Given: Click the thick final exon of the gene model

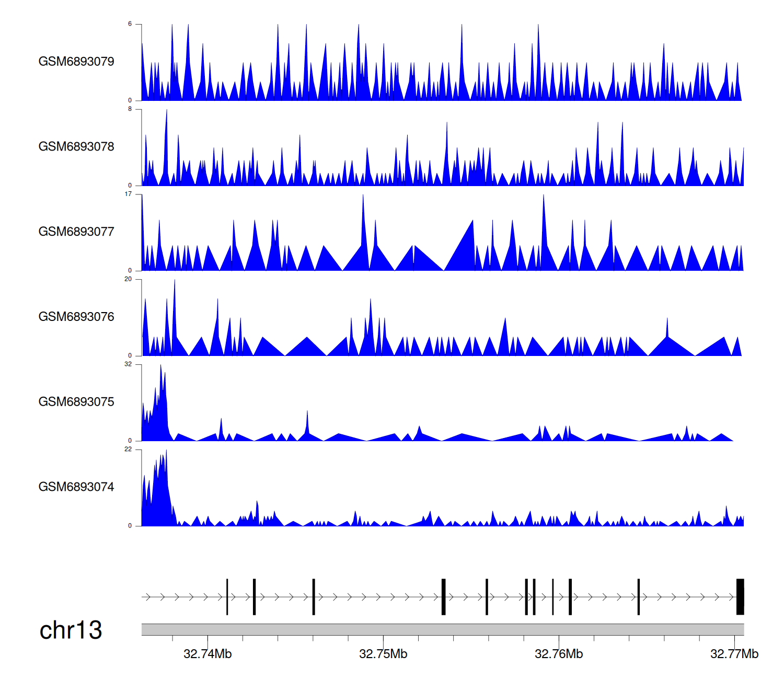Looking at the screenshot, I should click(x=740, y=597).
